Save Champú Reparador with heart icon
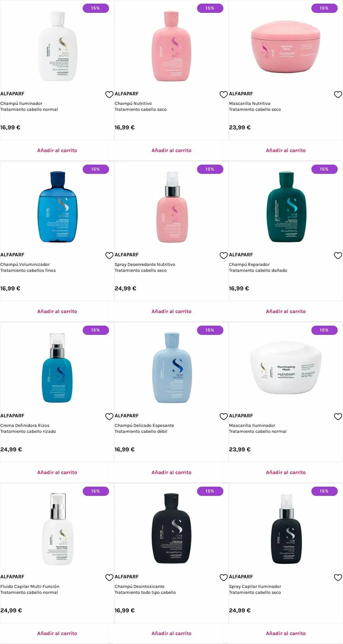Image resolution: width=343 pixels, height=644 pixels. (x=338, y=256)
